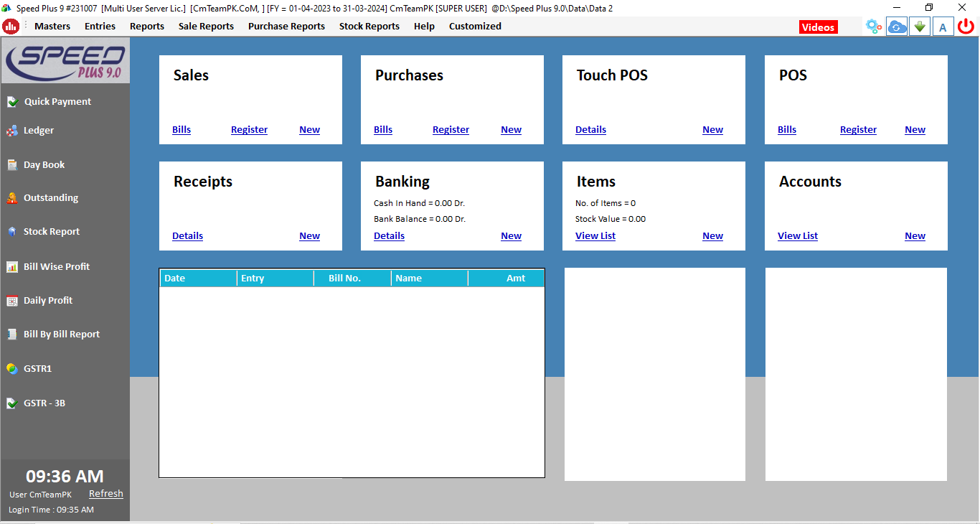Click the red chart logo icon beside Masters
The width and height of the screenshot is (980, 524).
point(11,27)
